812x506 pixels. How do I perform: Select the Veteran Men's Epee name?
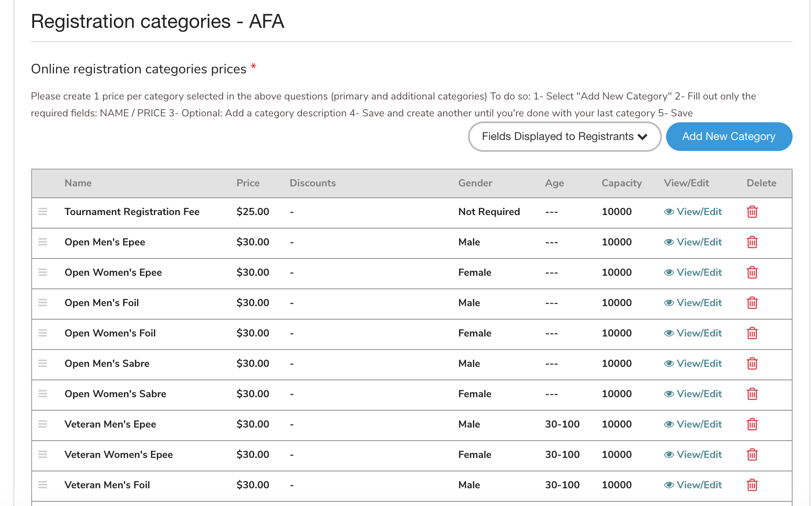click(x=110, y=424)
